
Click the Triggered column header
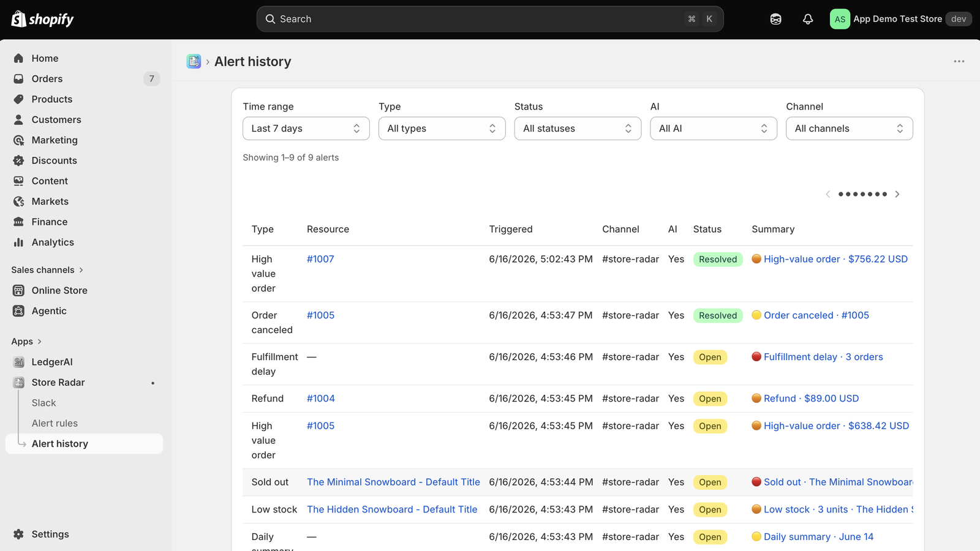click(x=511, y=229)
